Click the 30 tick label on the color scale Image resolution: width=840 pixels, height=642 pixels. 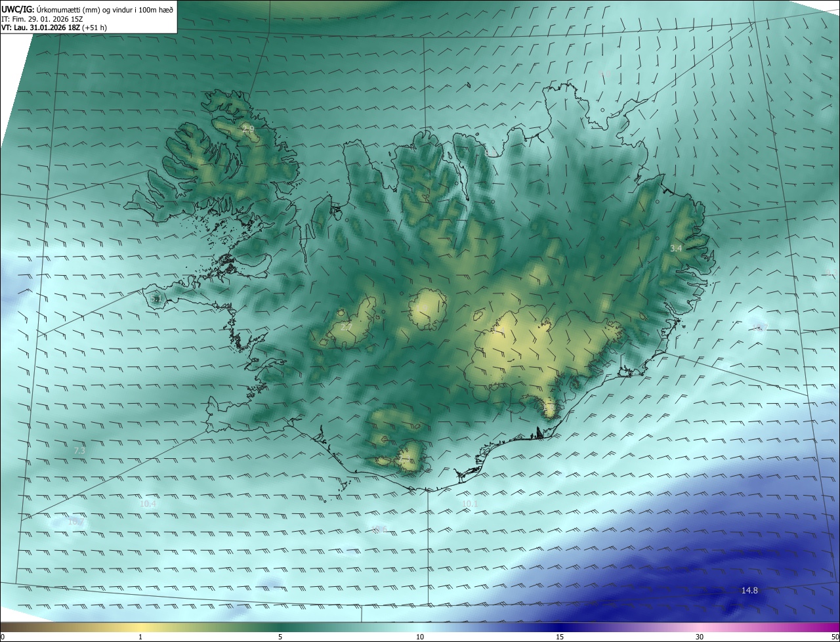point(700,637)
